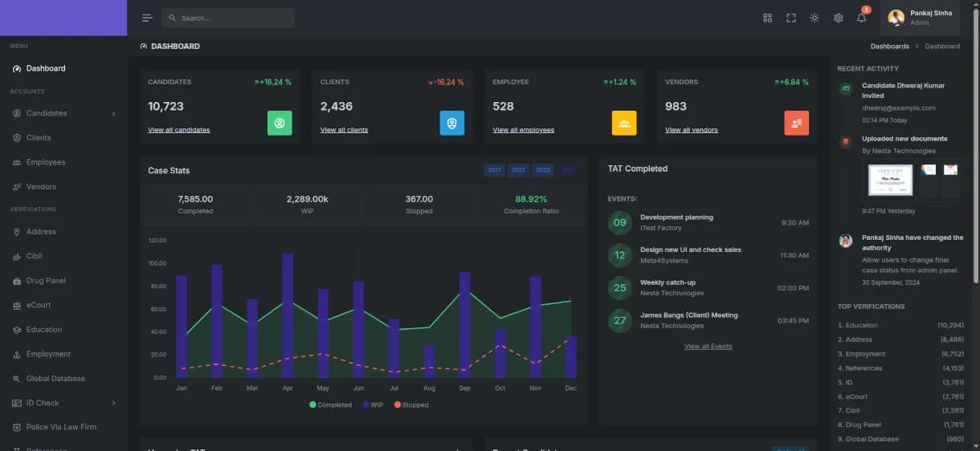The image size is (980, 451).
Task: View all clients link
Action: pyautogui.click(x=344, y=130)
